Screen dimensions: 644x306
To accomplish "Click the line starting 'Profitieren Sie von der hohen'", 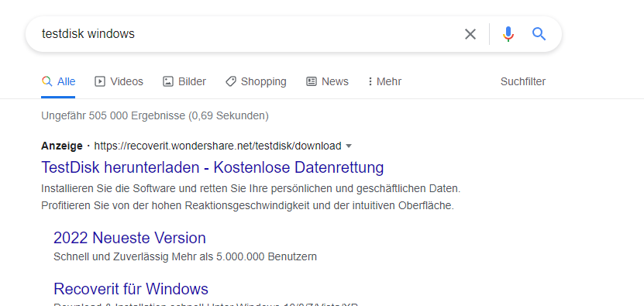I will pos(248,206).
